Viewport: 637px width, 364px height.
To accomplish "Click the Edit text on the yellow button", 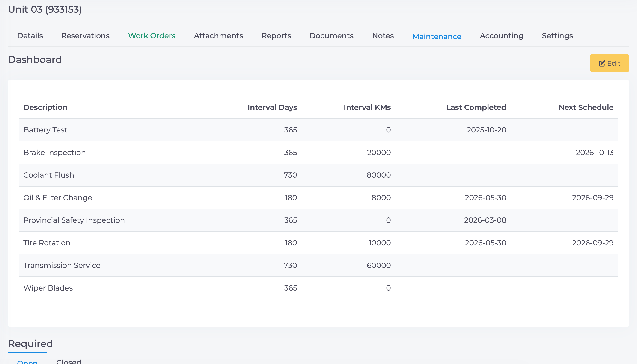I will [614, 63].
